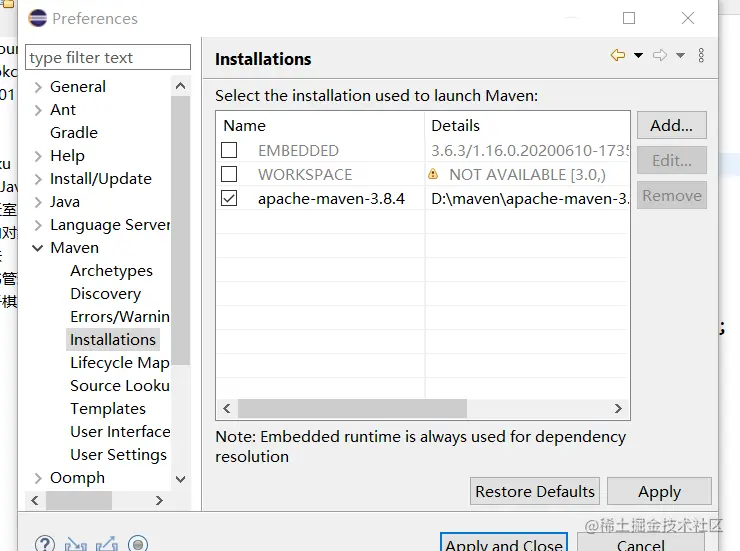This screenshot has width=740, height=551.
Task: Click the D:\maven\apache-maven-3 details cell
Action: [530, 199]
